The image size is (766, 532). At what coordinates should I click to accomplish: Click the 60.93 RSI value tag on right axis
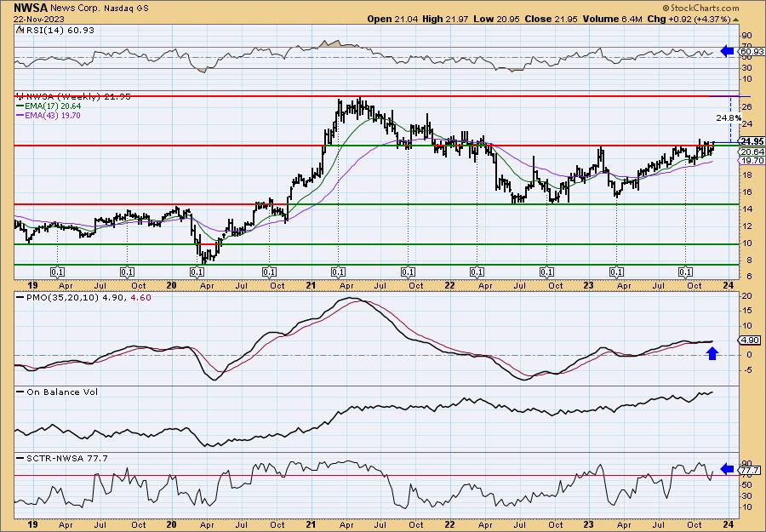[x=752, y=51]
